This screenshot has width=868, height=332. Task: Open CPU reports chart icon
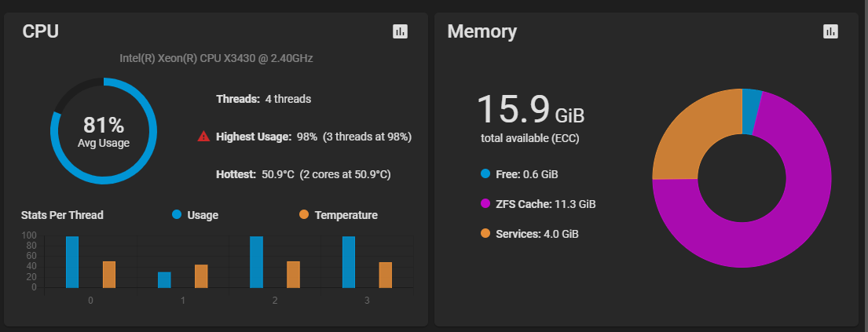tap(401, 31)
